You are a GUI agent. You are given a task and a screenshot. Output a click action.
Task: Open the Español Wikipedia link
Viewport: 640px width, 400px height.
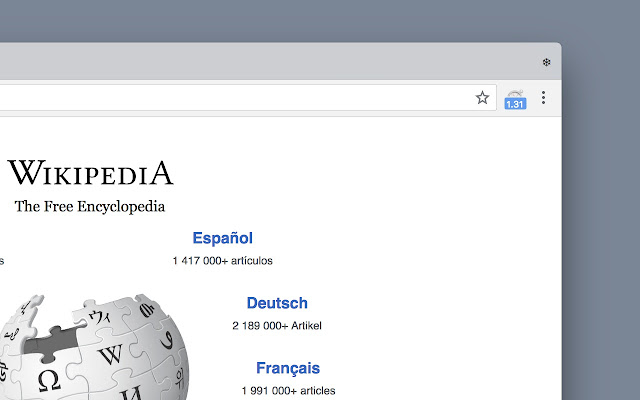click(x=222, y=238)
